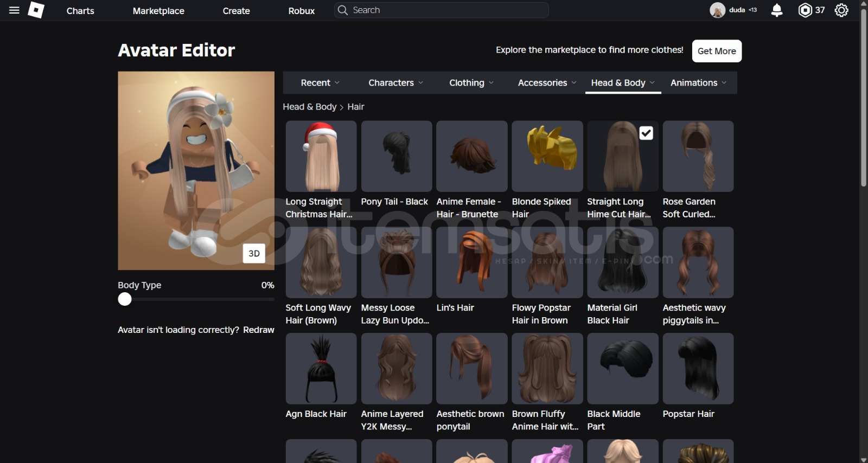This screenshot has height=463, width=868.
Task: Click the page vertical scrollbar
Action: point(863,98)
